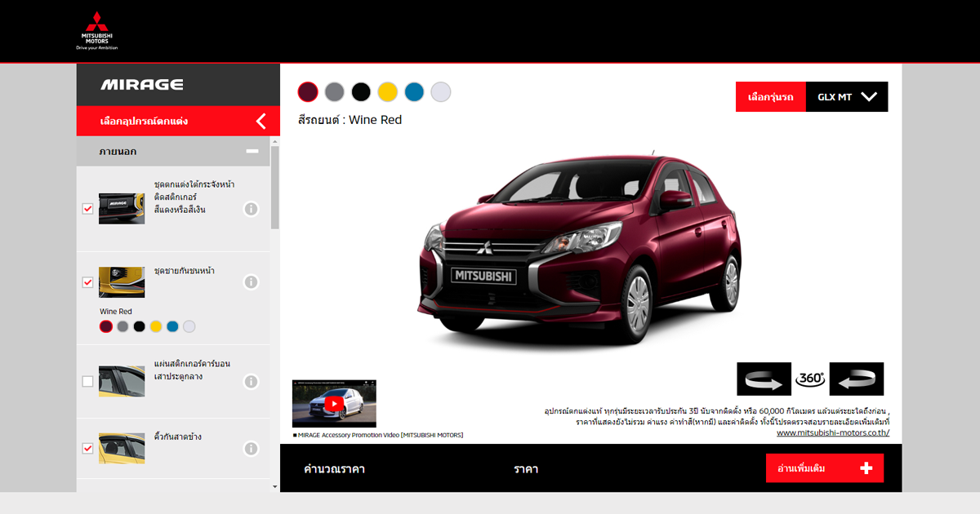Viewport: 980px width, 514px height.
Task: Play the Mirage accessory promotion video
Action: coord(334,403)
